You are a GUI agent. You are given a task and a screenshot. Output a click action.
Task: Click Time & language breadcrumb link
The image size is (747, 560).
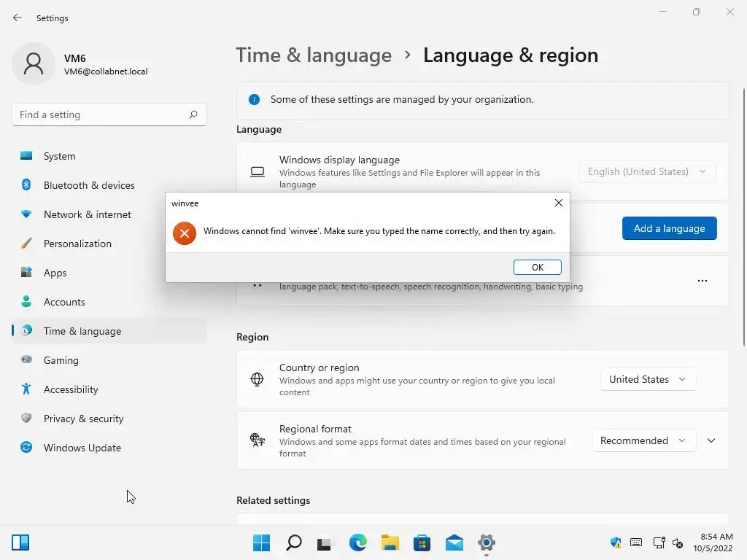[x=314, y=55]
